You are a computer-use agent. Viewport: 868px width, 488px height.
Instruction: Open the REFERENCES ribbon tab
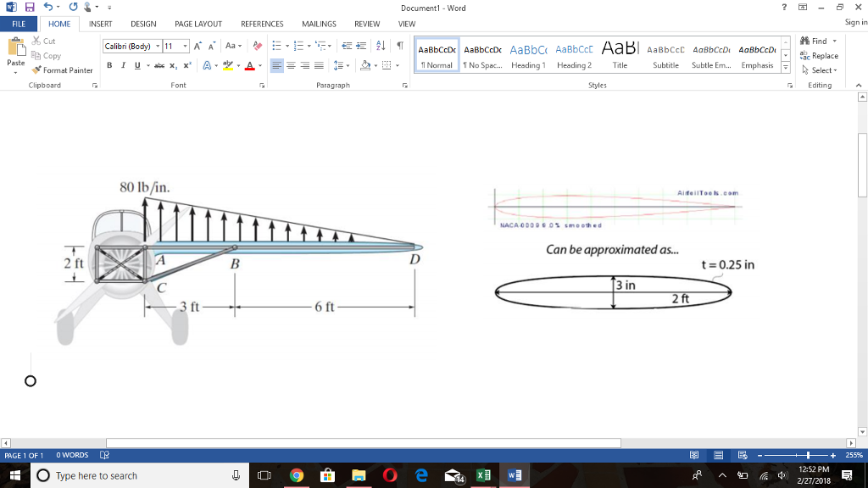point(262,24)
